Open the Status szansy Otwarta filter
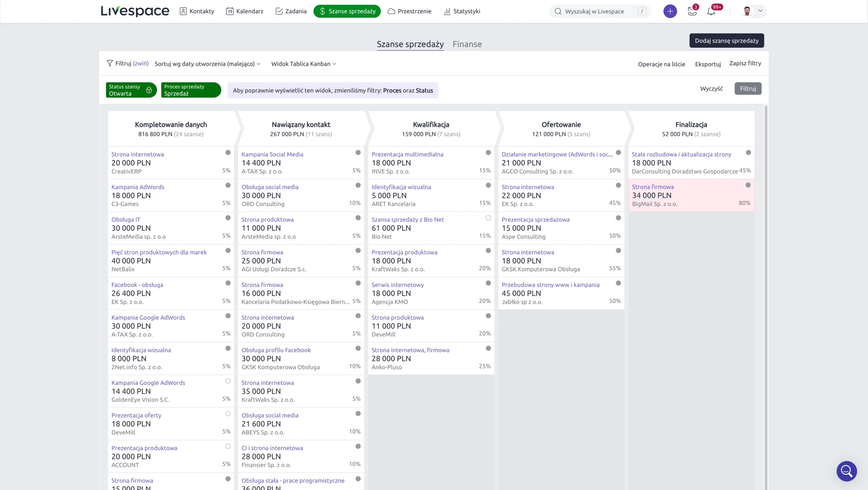The image size is (868, 490). pyautogui.click(x=131, y=90)
